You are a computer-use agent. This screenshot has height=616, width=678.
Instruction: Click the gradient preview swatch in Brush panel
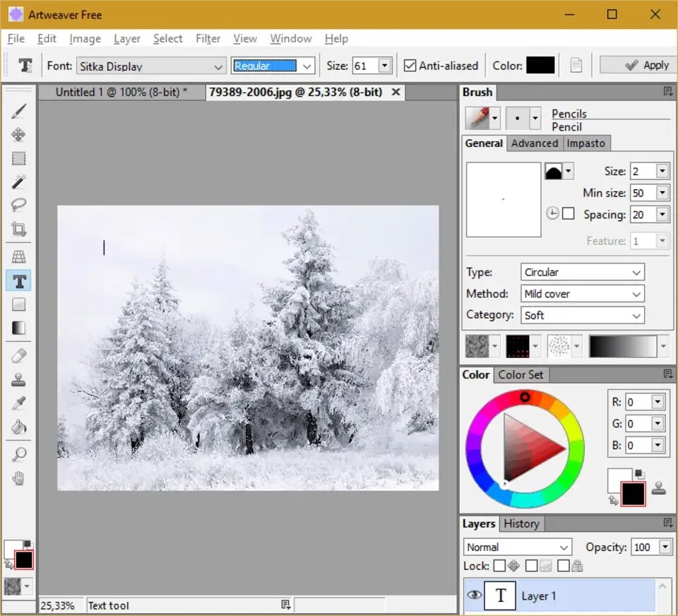[x=623, y=346]
